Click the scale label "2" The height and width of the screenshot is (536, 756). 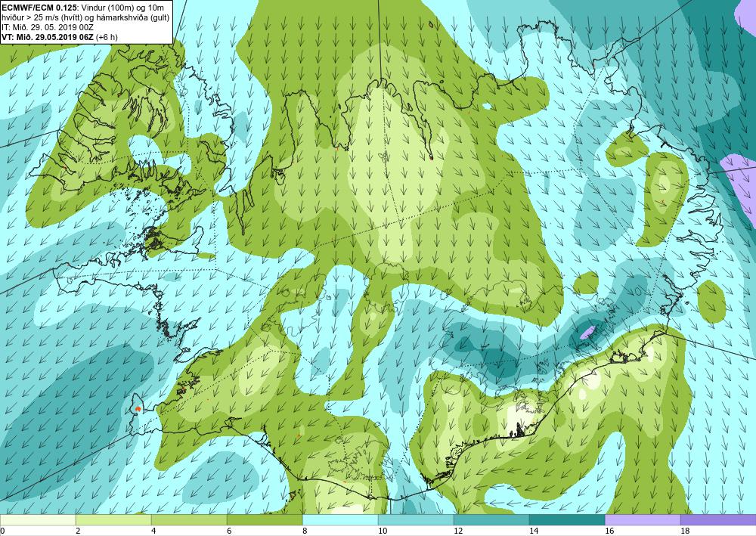tap(78, 531)
